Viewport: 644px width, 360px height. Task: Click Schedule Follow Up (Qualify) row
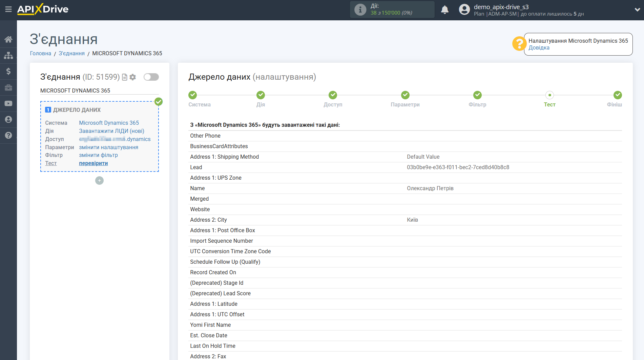click(x=405, y=262)
